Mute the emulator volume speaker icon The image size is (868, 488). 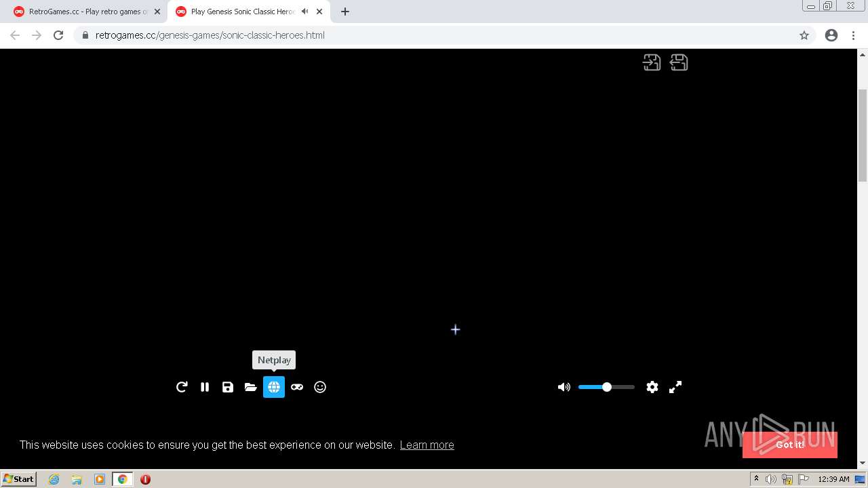[564, 387]
